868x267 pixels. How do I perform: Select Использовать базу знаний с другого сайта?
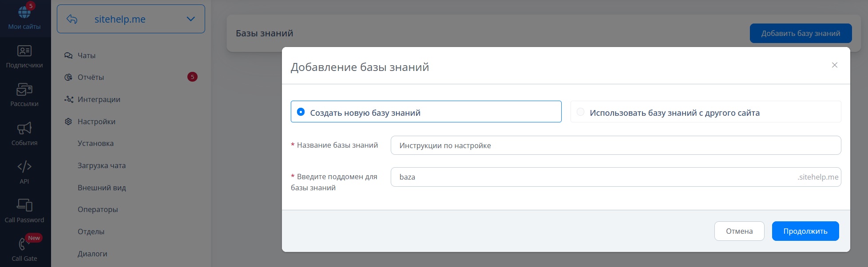click(x=705, y=112)
